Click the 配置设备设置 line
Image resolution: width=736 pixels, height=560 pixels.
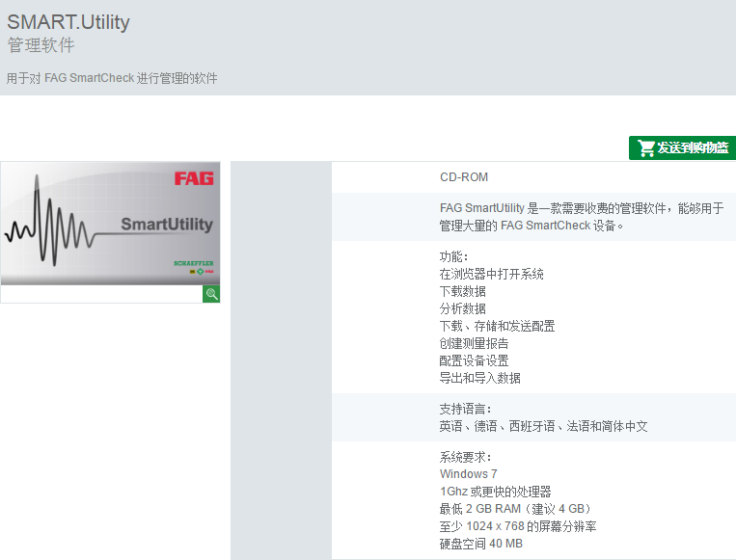tap(474, 360)
